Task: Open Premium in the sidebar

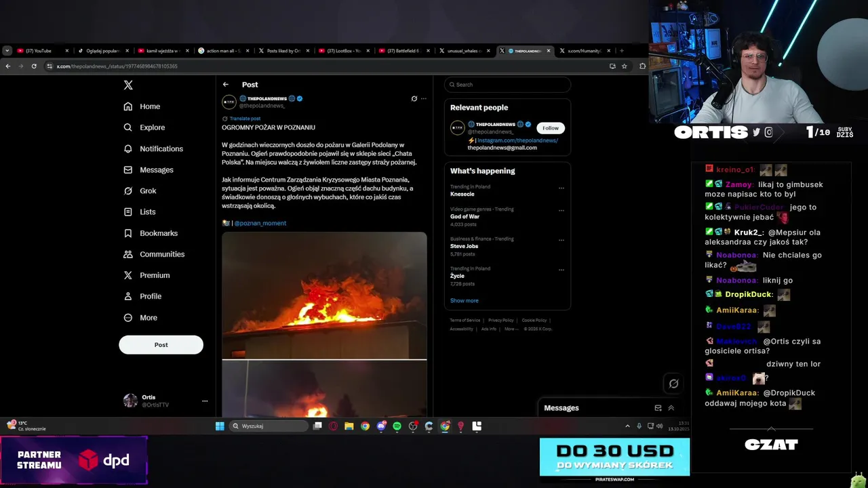Action: point(146,275)
